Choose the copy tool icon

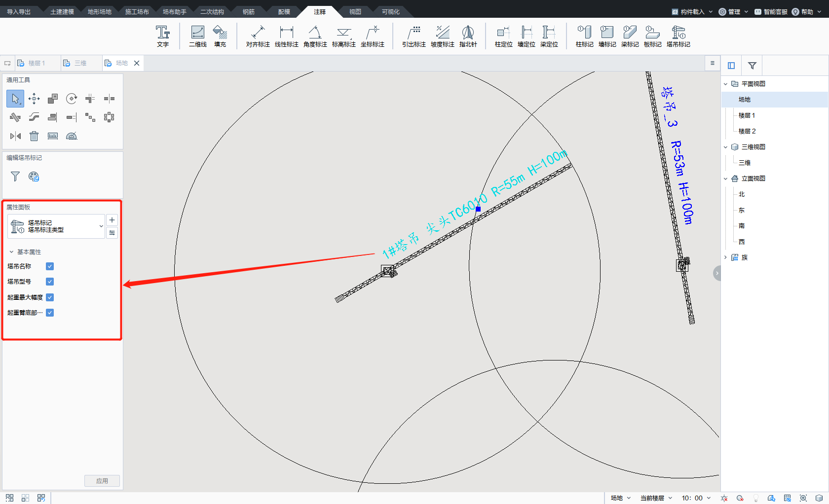click(x=53, y=99)
